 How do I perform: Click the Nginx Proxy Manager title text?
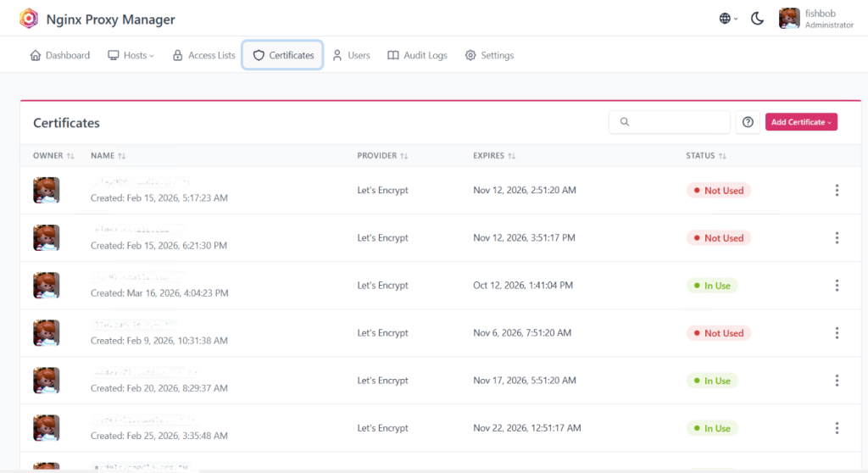pos(111,19)
